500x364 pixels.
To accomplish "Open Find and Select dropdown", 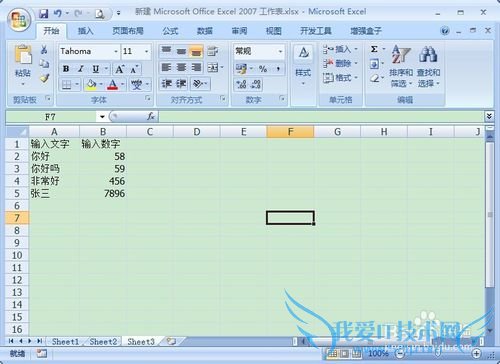I will tap(428, 66).
